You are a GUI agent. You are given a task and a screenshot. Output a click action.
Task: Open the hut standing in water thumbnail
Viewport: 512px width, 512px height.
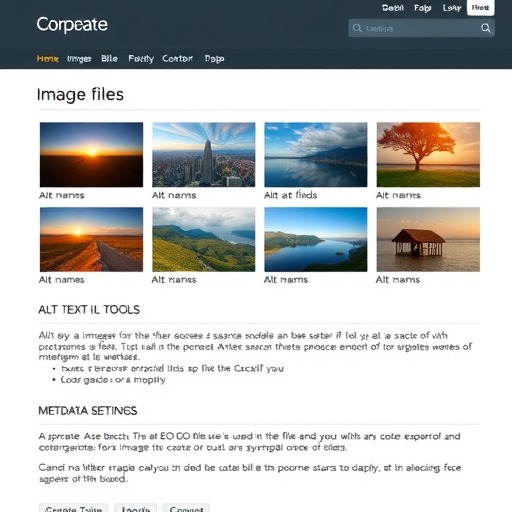(428, 239)
